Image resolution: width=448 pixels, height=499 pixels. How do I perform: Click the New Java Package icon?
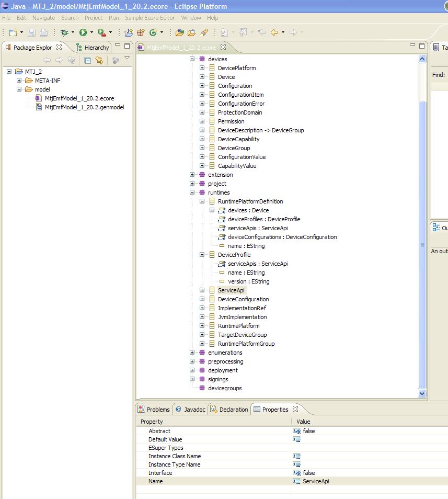coord(141,32)
